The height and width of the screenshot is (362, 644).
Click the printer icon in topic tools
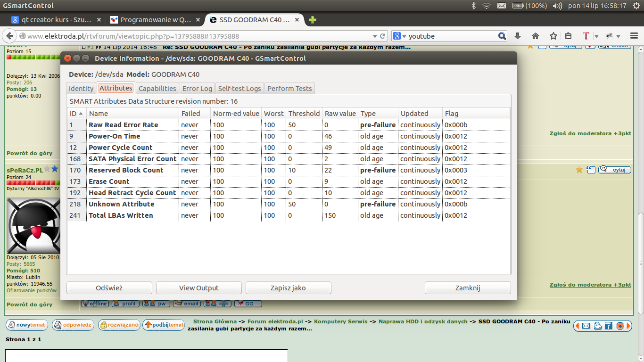click(x=597, y=326)
